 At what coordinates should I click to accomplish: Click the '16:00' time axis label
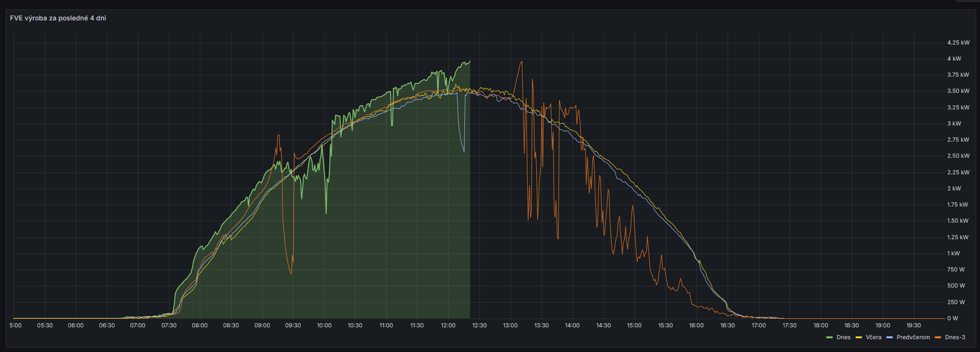click(696, 325)
